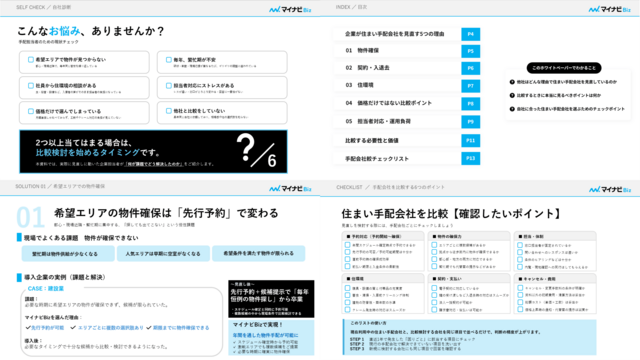Screen dimensions: 640x360
Task: Tick the 毎年、繁忙期が不安 checkbox
Action: 169,60
